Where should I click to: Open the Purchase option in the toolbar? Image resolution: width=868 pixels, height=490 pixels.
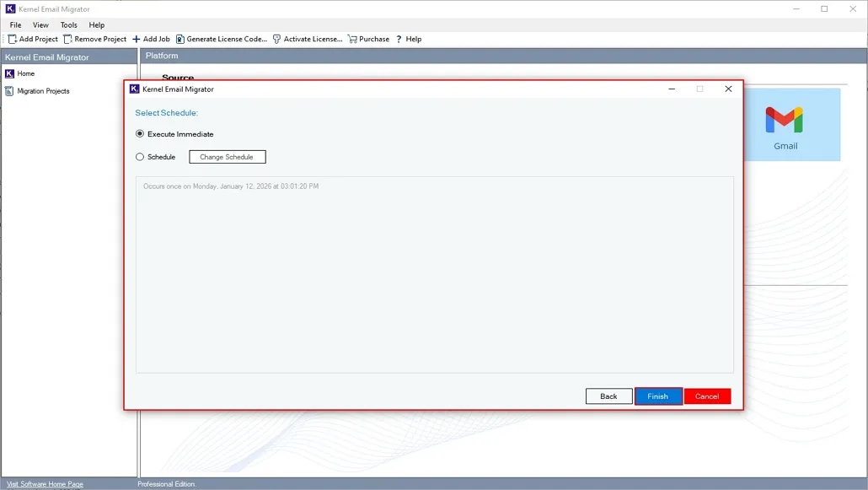(368, 39)
